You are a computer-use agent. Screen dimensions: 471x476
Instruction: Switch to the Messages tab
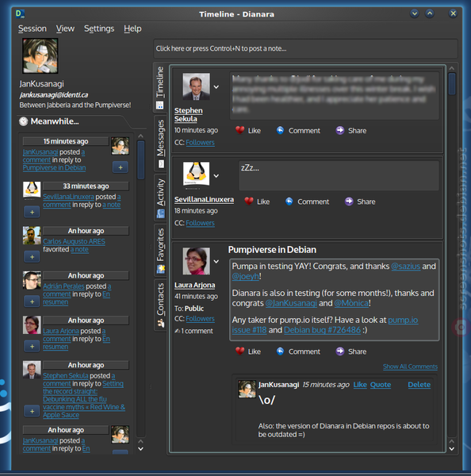(x=160, y=144)
